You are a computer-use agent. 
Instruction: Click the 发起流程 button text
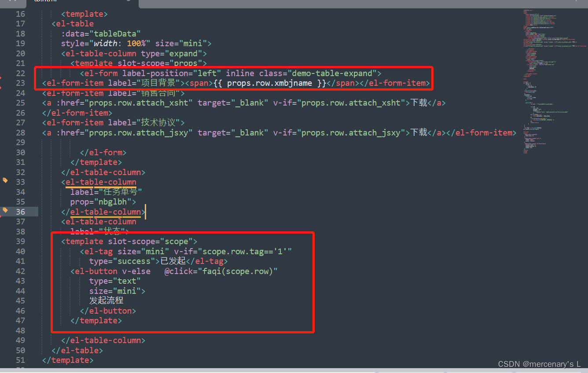(x=106, y=301)
